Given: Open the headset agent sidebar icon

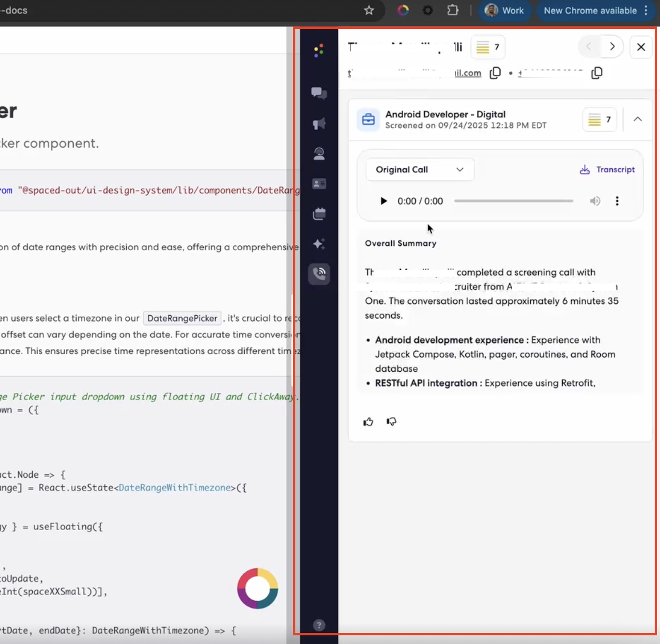Looking at the screenshot, I should [x=319, y=154].
